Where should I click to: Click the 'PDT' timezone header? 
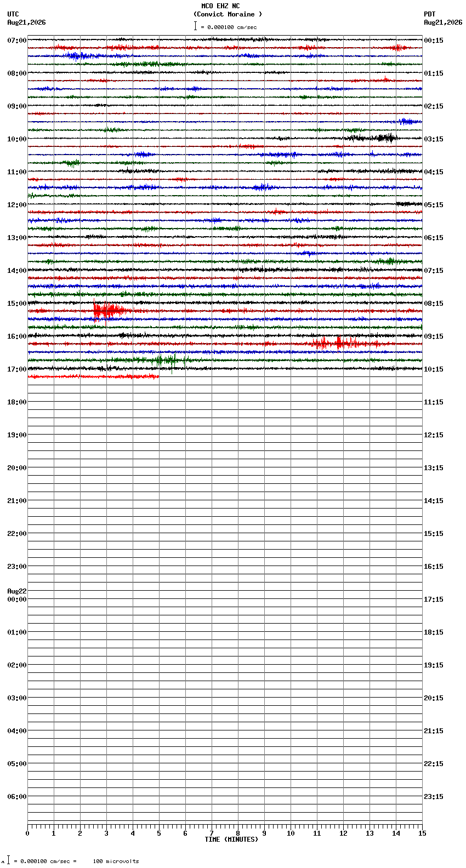(x=430, y=14)
